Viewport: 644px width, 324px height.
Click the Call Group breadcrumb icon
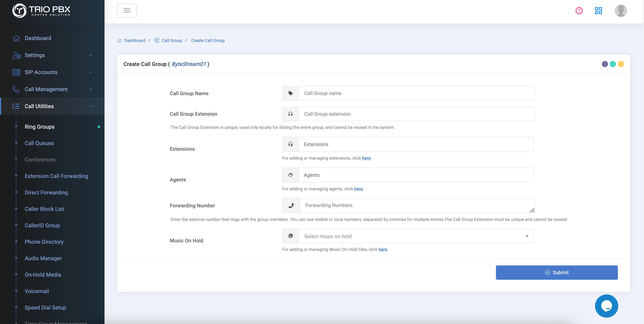[157, 40]
